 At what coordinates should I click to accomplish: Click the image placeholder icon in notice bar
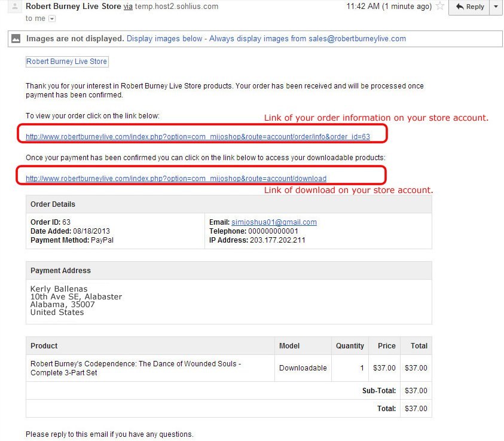tap(16, 39)
